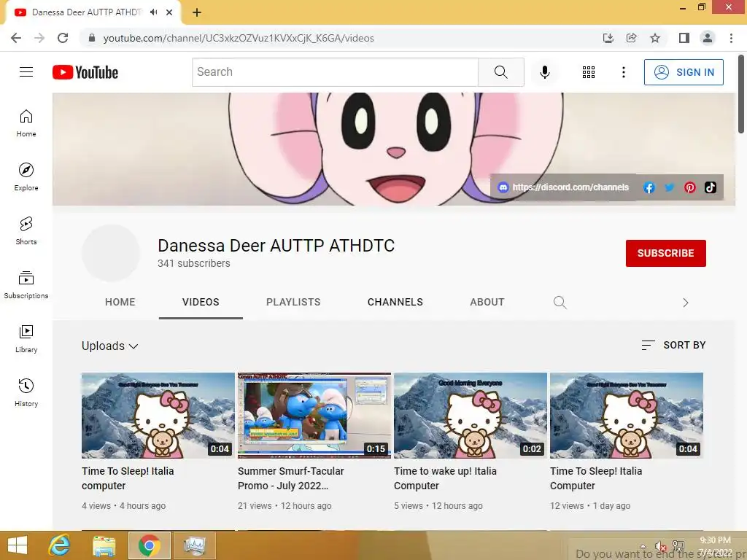Share this page using address bar icon
Screen dimensions: 747x560
631,38
